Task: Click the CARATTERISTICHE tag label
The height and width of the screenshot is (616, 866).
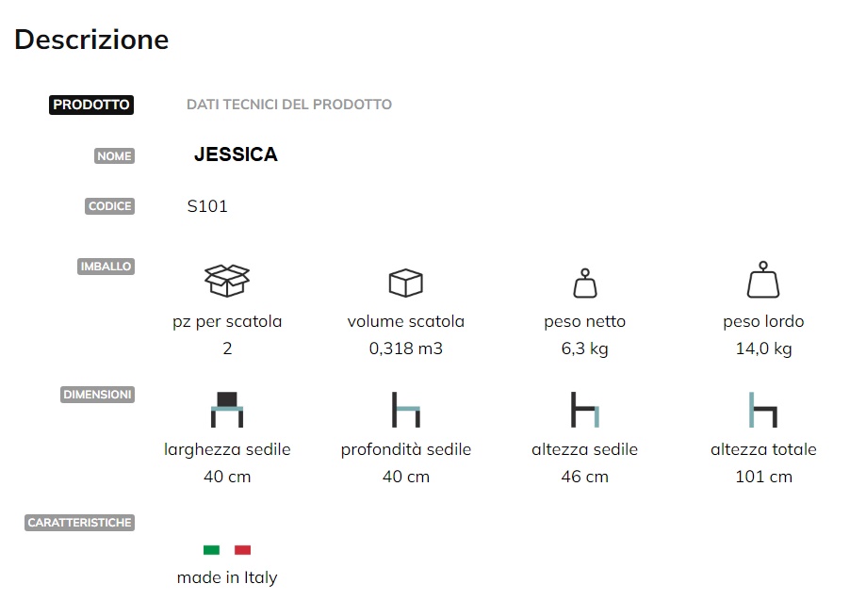Action: (x=79, y=523)
